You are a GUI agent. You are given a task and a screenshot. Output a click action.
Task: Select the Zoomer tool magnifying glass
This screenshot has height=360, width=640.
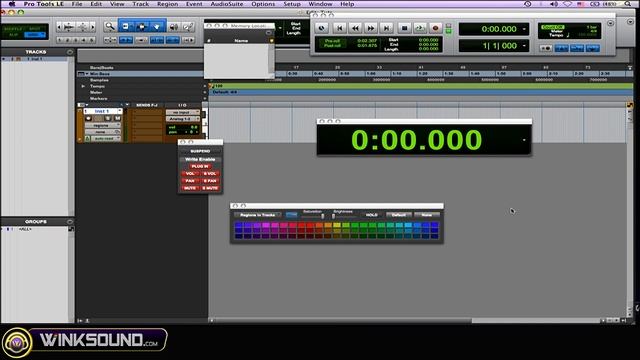(109, 27)
